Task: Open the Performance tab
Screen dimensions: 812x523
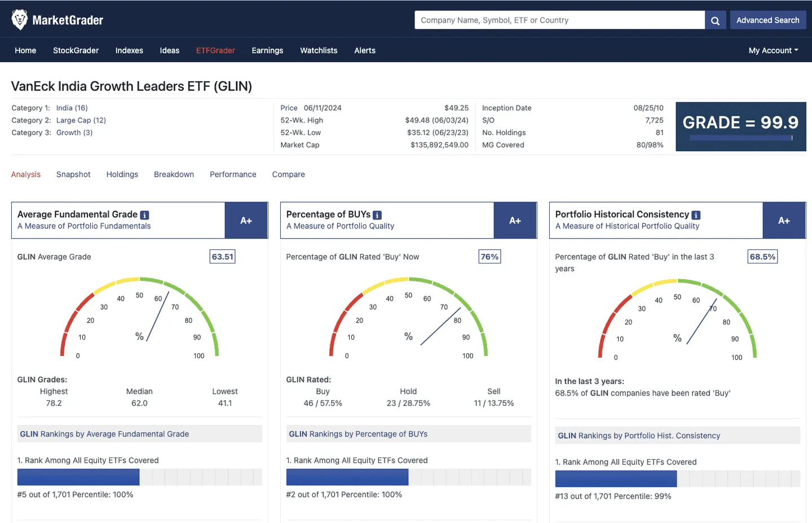Action: [233, 174]
